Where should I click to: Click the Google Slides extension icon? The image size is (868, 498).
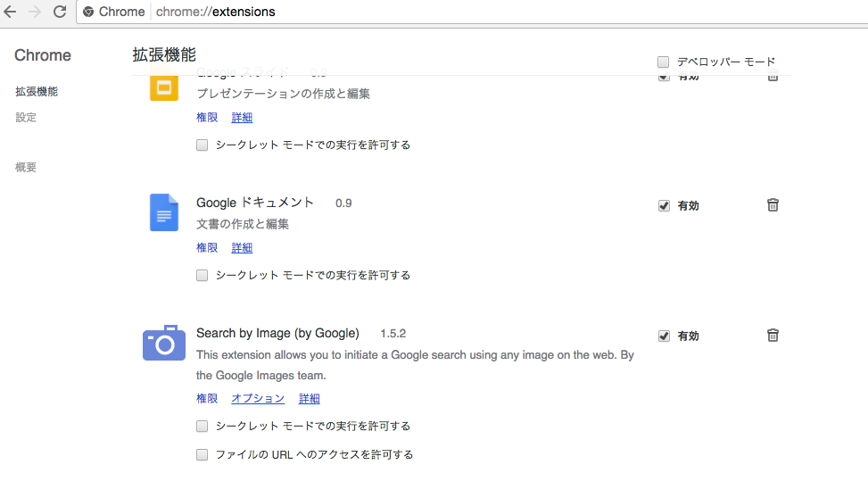[164, 87]
